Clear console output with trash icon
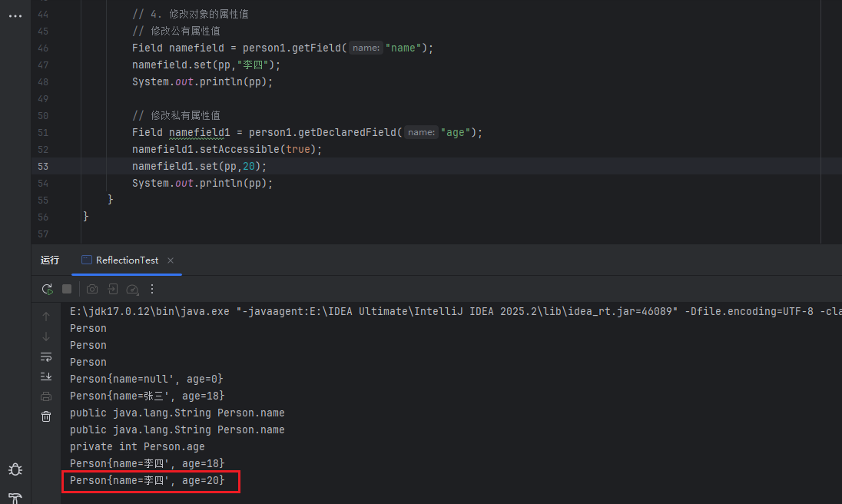The image size is (842, 504). pos(46,416)
